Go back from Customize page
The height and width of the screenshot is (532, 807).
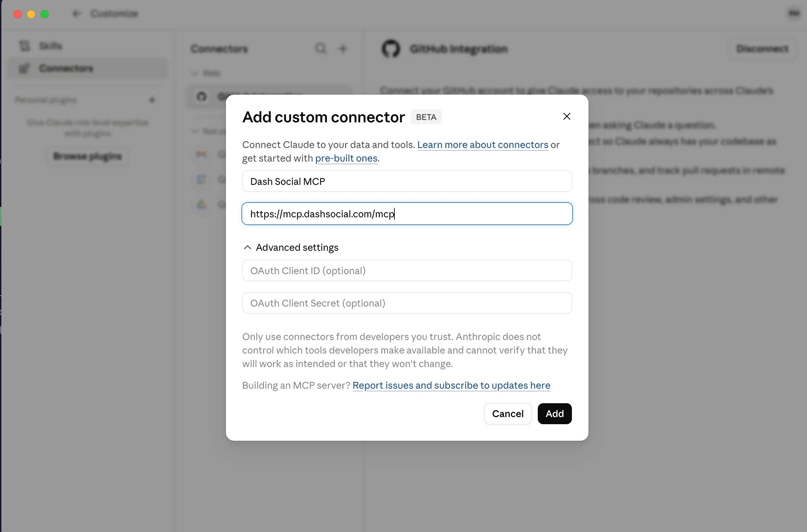[x=76, y=14]
